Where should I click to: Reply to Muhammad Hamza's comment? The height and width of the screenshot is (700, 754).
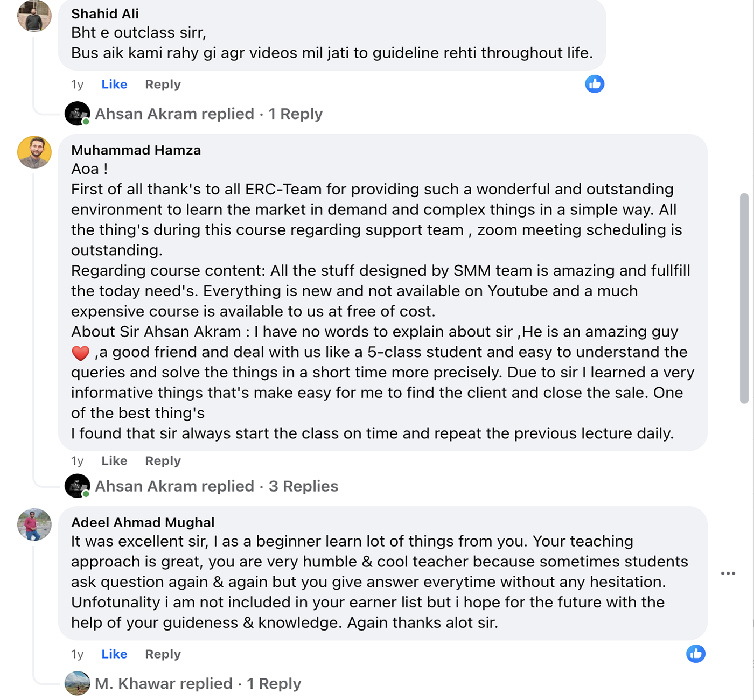pos(163,461)
